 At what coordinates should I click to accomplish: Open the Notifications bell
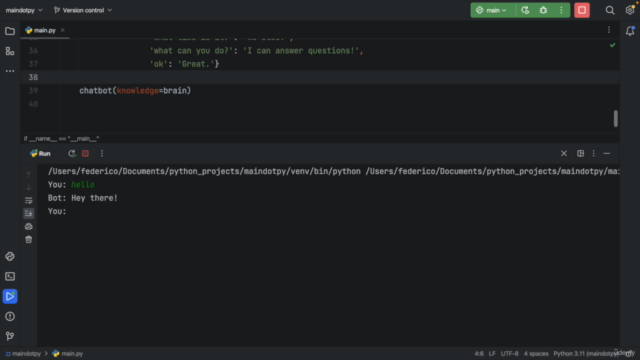(x=630, y=31)
